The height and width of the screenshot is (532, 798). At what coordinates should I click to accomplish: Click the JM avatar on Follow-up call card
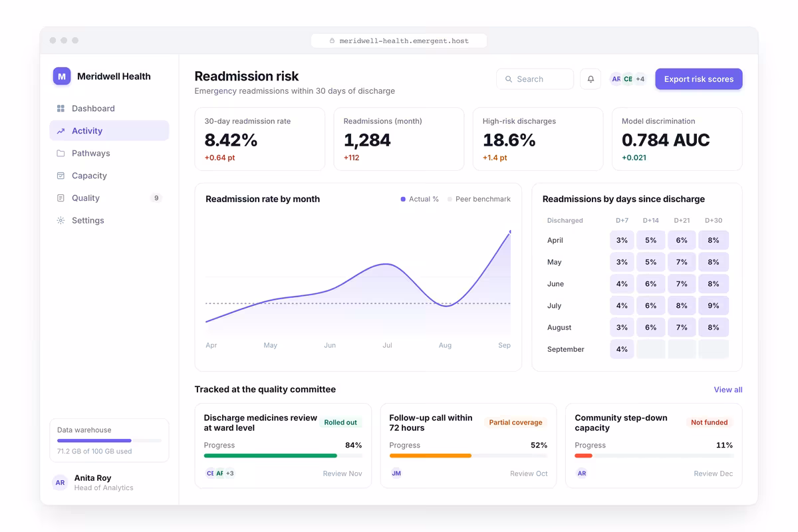point(396,473)
